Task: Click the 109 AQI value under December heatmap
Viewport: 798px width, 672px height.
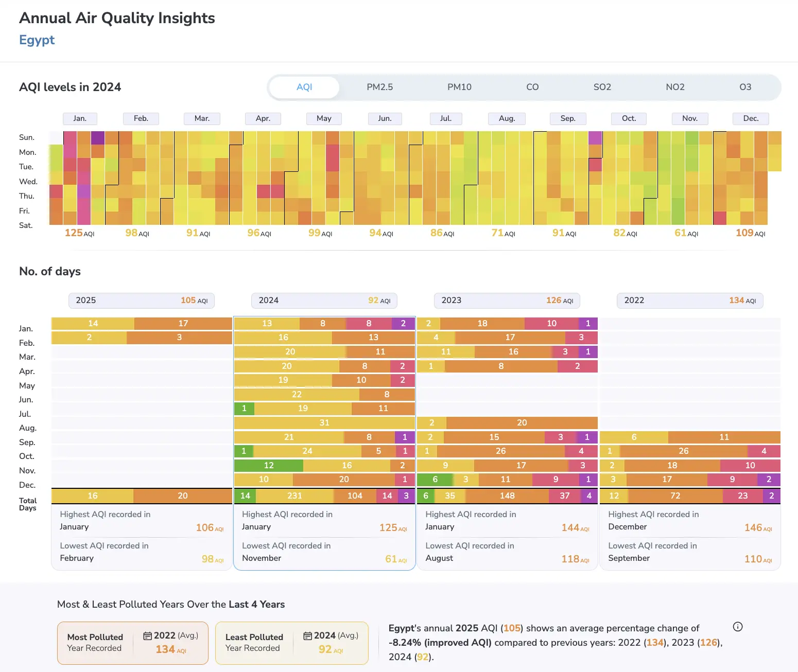Action: point(751,233)
